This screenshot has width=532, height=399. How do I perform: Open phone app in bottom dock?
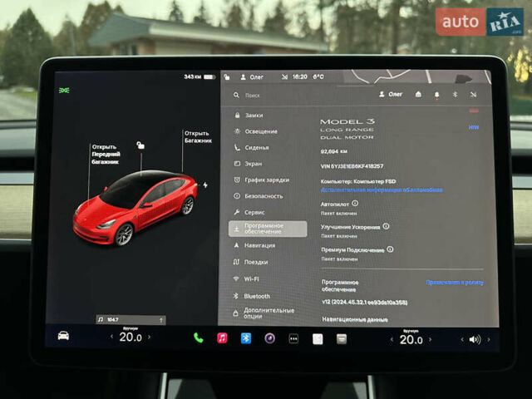click(x=199, y=338)
